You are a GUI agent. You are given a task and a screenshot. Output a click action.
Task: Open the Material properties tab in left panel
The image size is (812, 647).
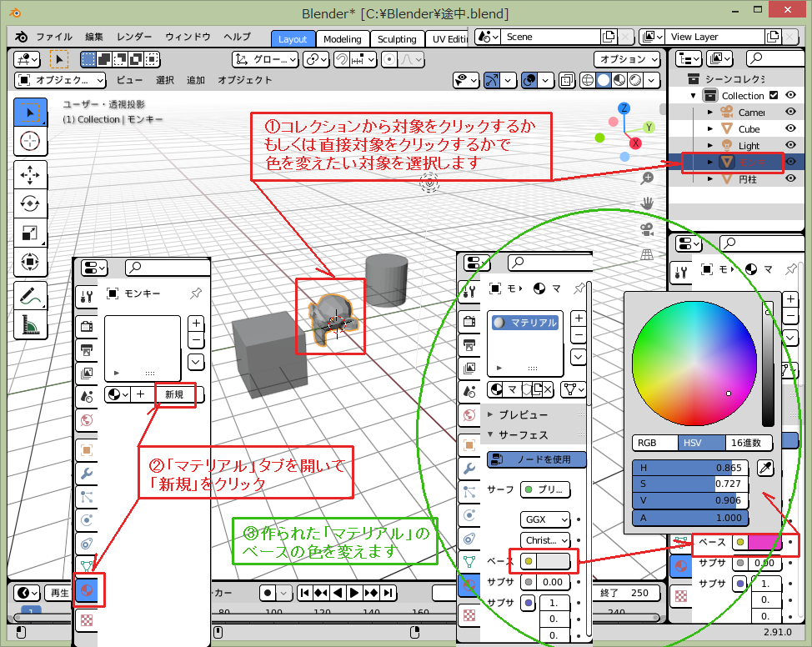coord(87,590)
